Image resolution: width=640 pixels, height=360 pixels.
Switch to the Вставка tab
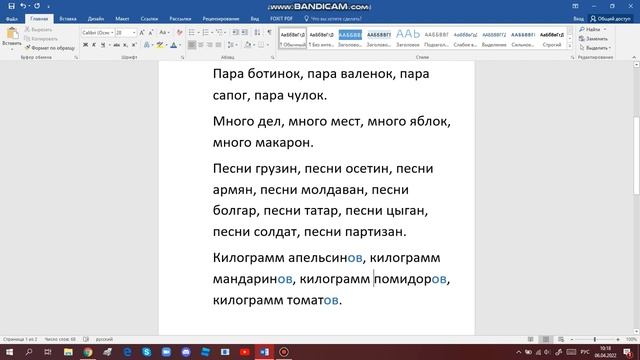pos(68,19)
